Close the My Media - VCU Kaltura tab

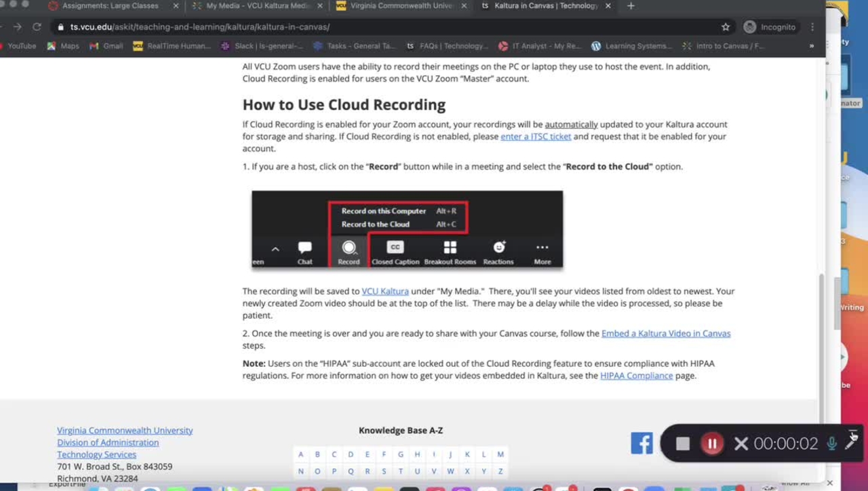coord(321,6)
